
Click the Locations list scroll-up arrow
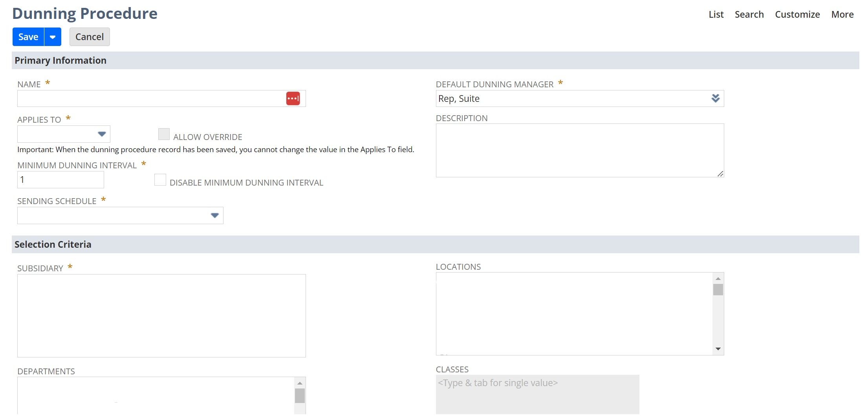point(718,278)
